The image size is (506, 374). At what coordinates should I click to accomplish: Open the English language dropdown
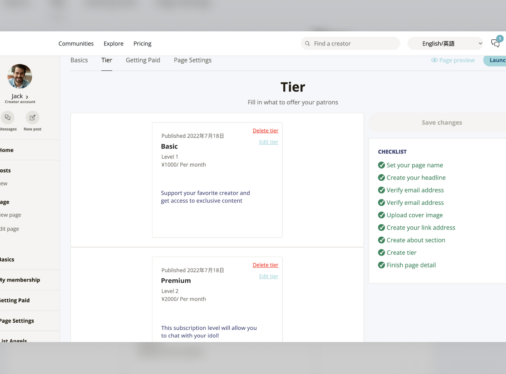tap(445, 43)
